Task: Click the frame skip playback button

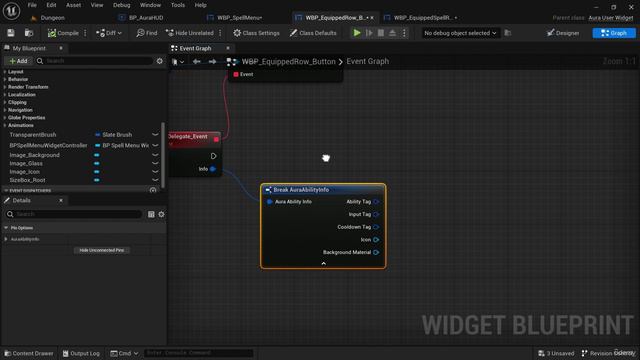Action: pyautogui.click(x=369, y=33)
